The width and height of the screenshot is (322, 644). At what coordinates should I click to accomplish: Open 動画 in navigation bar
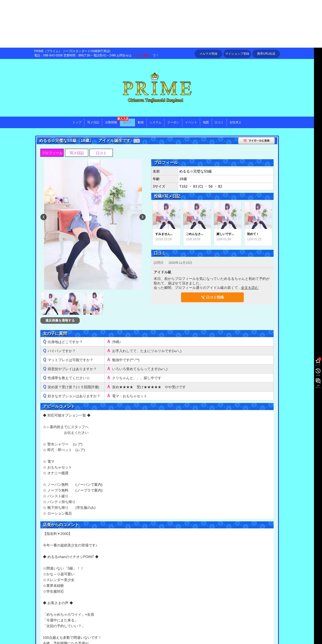(141, 122)
